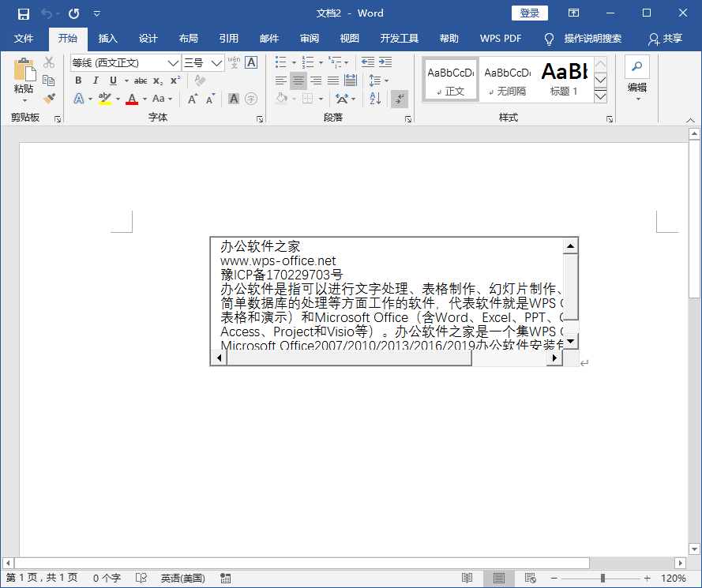Image resolution: width=702 pixels, height=588 pixels.
Task: Apply numbered list
Action: click(x=308, y=62)
